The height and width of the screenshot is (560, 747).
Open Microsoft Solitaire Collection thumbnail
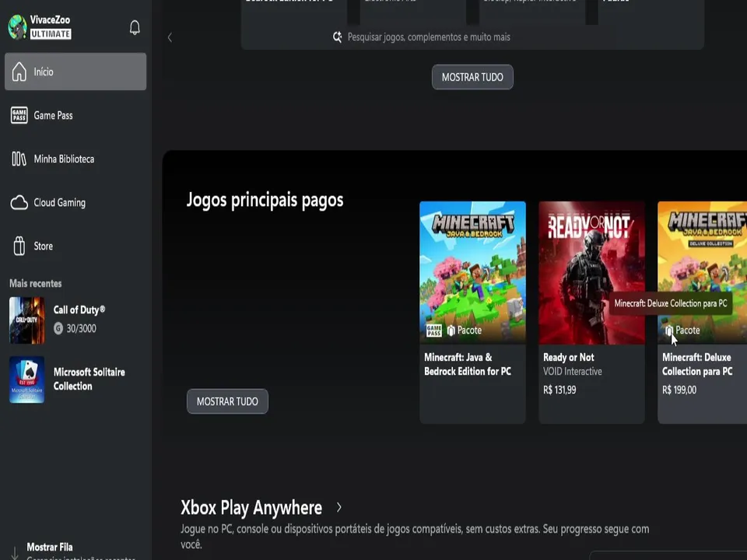(x=26, y=380)
